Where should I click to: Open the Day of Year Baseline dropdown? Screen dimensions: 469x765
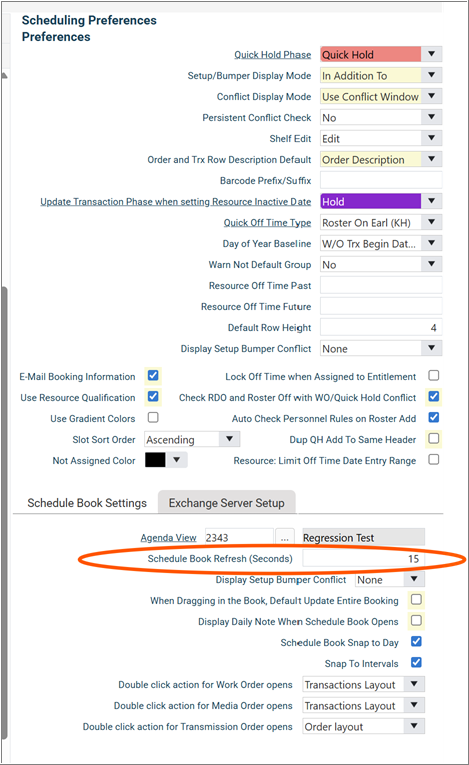[x=381, y=243]
